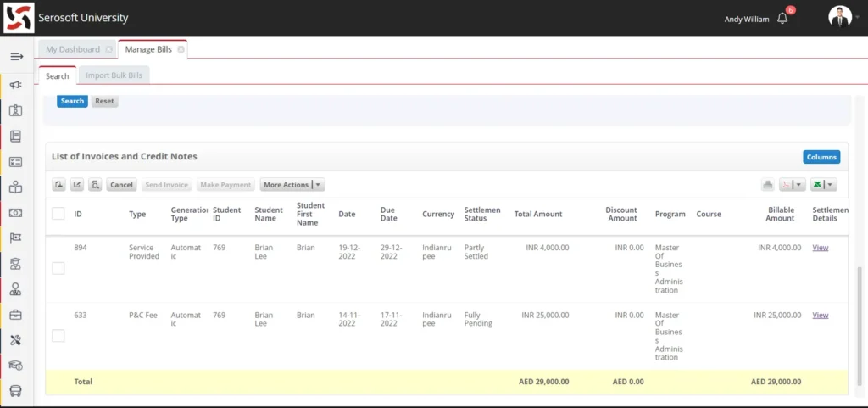Open the More Actions dropdown
The height and width of the screenshot is (408, 868).
292,185
